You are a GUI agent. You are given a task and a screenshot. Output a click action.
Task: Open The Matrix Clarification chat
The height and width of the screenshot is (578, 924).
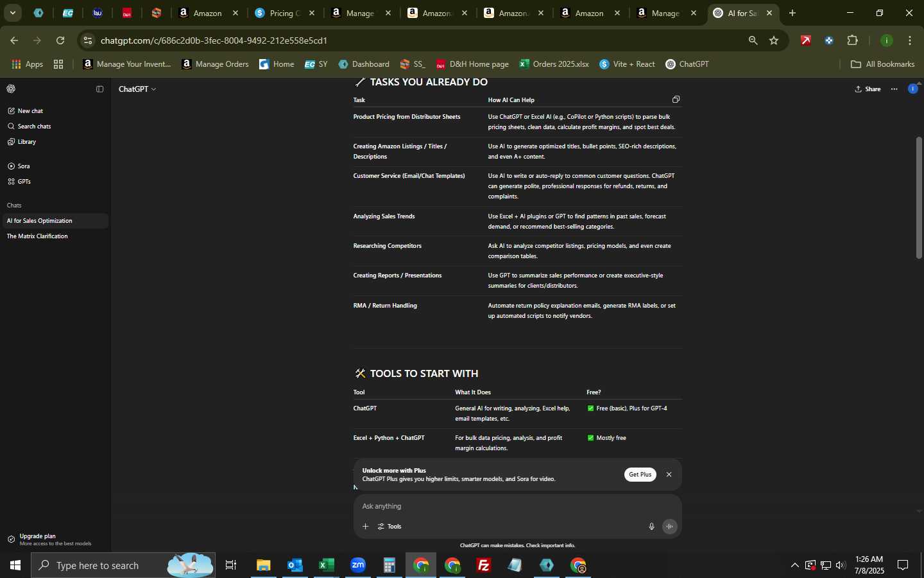(x=54, y=236)
